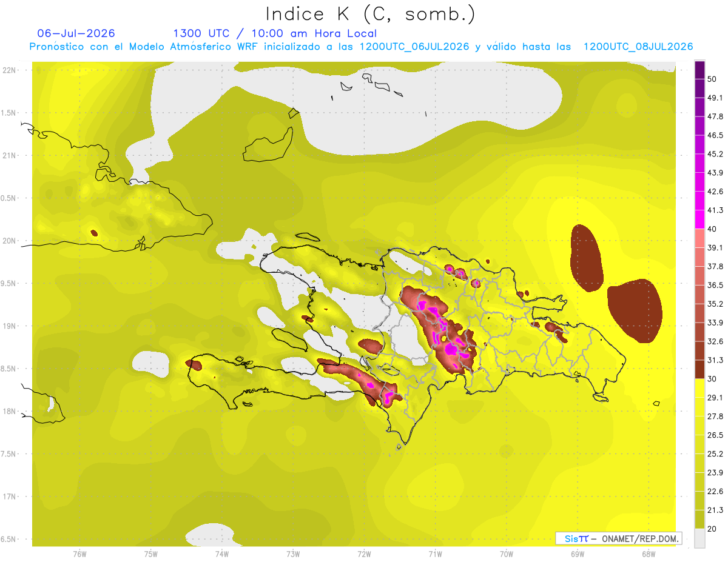Click the '30' value on the color scale
The image size is (728, 562).
(713, 379)
